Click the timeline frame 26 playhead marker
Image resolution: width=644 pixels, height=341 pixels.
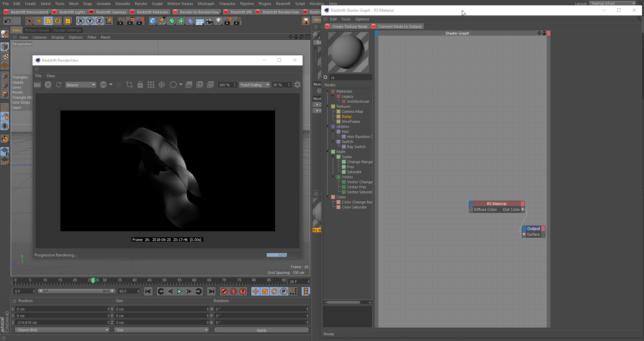(x=93, y=280)
